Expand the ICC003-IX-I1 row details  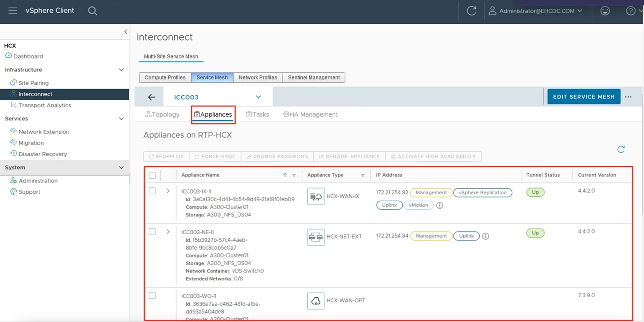168,191
